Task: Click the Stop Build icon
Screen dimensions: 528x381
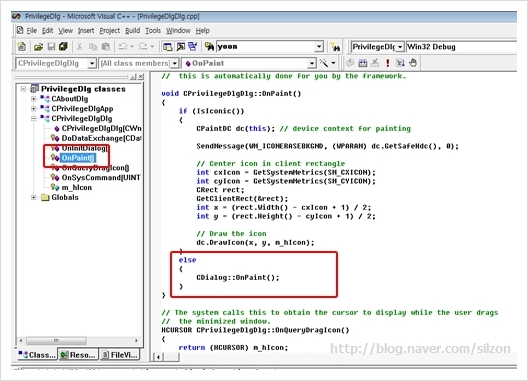Action: (375, 63)
